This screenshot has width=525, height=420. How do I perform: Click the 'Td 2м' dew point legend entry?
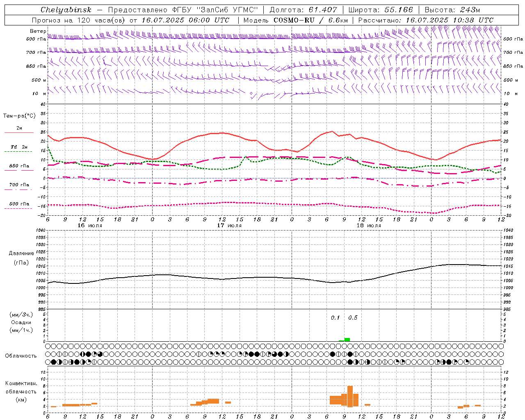[x=19, y=147]
